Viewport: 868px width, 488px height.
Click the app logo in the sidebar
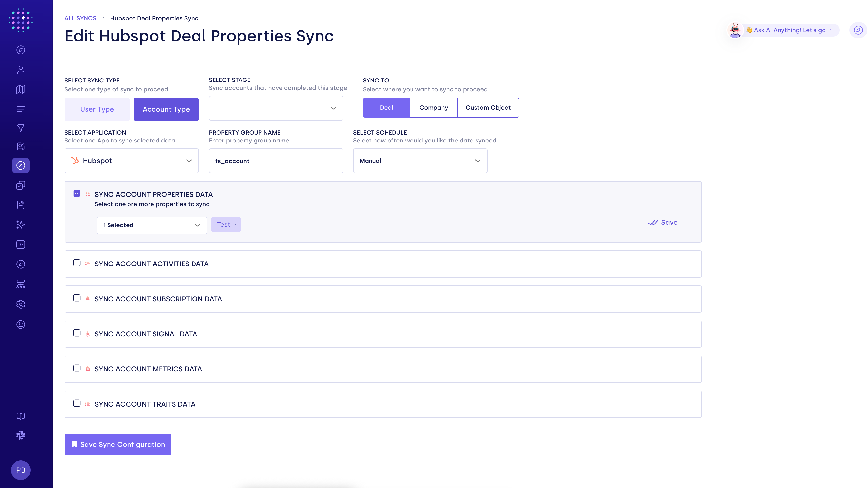(21, 20)
